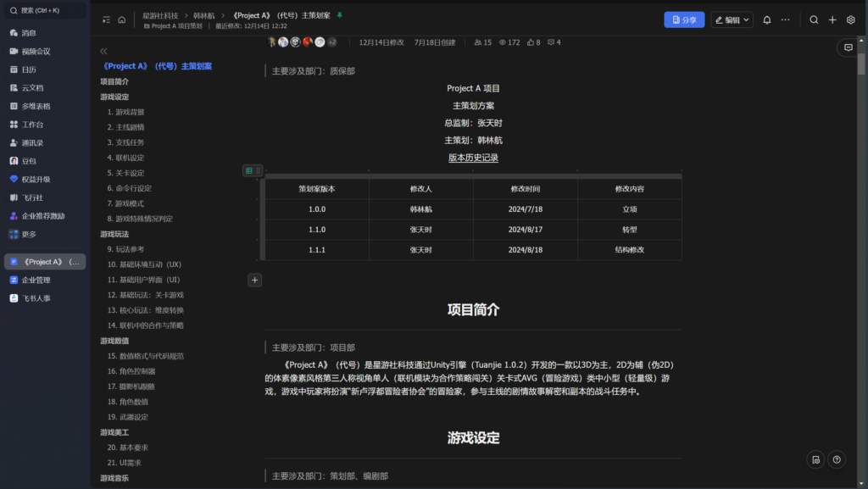Expand the +2 collaborator avatars
868x489 pixels.
(332, 42)
